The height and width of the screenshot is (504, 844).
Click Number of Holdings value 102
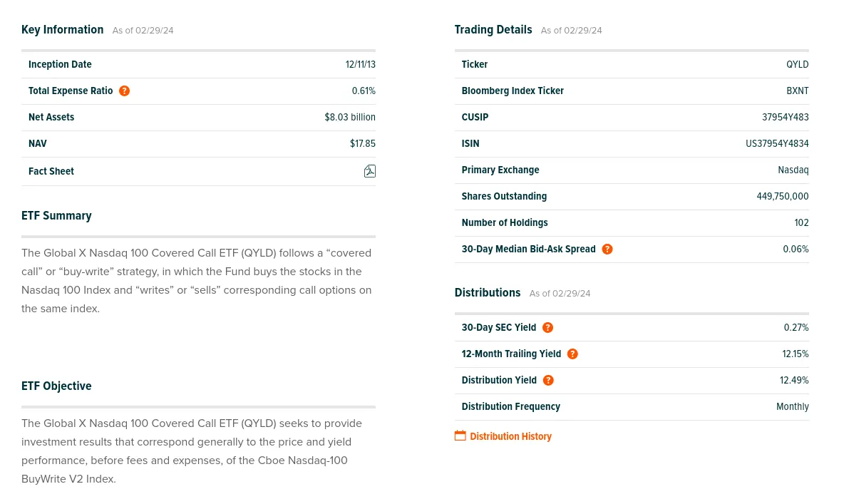(801, 223)
